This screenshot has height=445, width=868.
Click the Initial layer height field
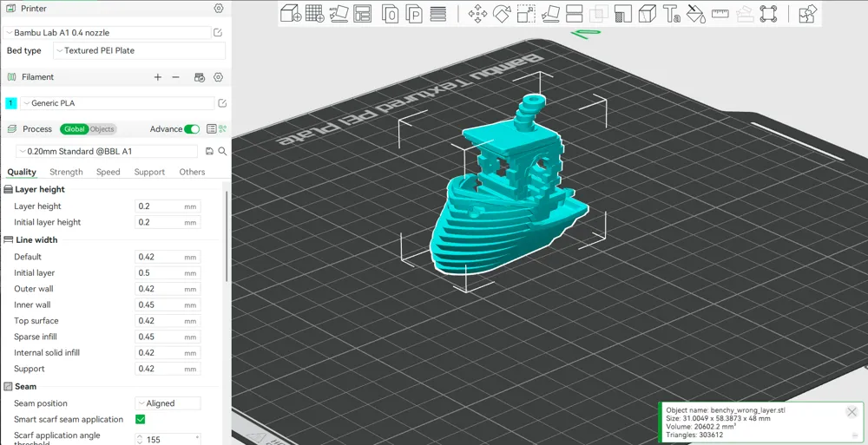pos(168,222)
